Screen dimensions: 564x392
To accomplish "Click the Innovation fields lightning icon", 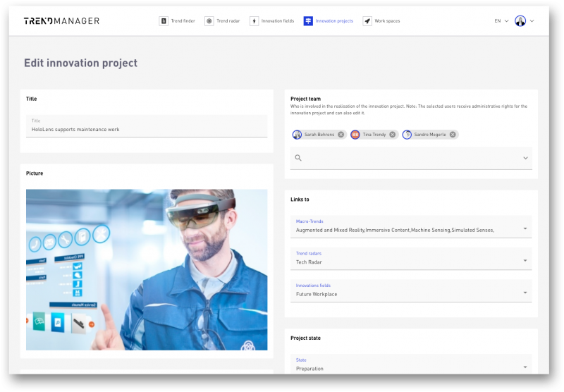I will click(254, 21).
